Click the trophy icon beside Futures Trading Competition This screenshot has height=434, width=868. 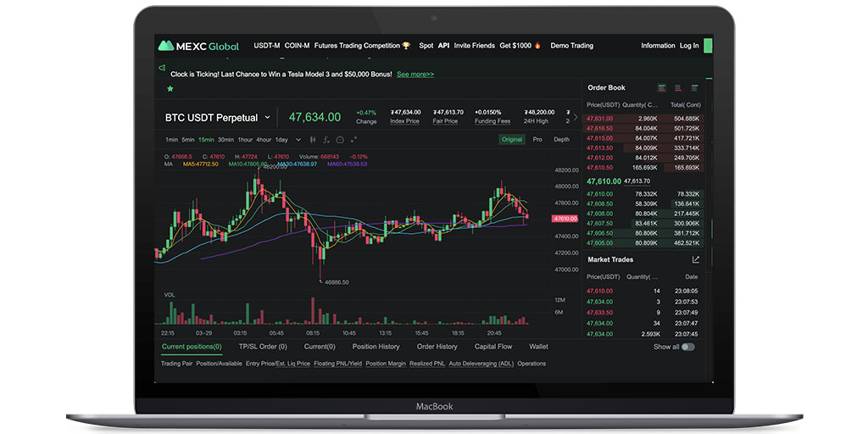tap(406, 46)
